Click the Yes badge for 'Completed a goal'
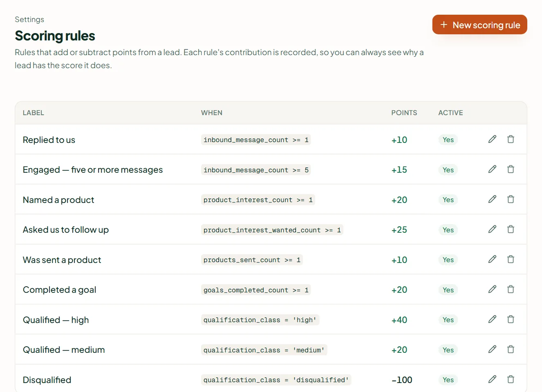542x392 pixels. 448,290
